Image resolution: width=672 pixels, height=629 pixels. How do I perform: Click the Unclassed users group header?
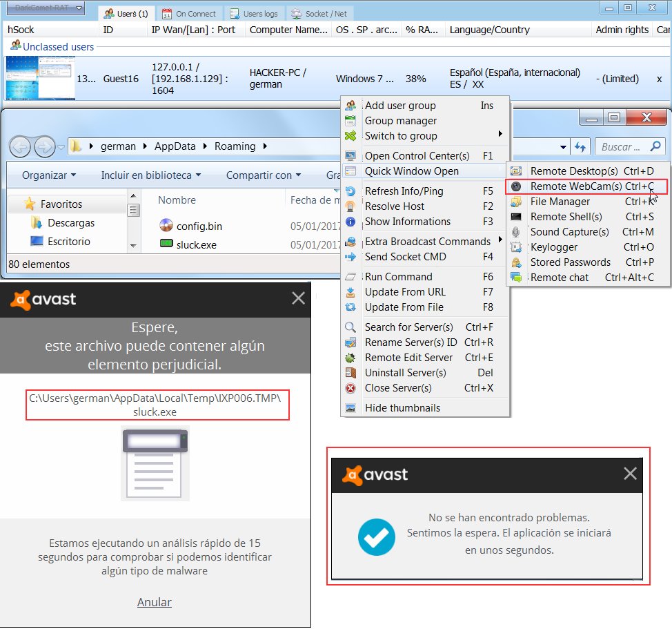click(x=52, y=46)
